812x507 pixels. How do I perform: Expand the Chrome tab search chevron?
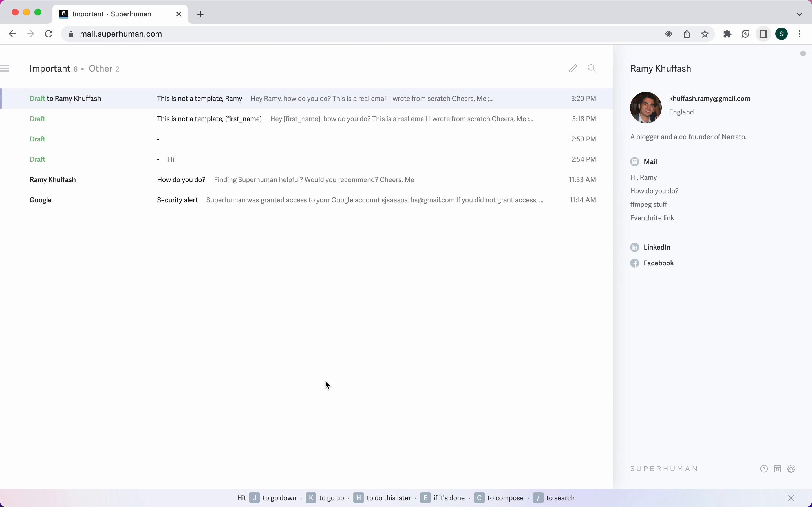800,14
